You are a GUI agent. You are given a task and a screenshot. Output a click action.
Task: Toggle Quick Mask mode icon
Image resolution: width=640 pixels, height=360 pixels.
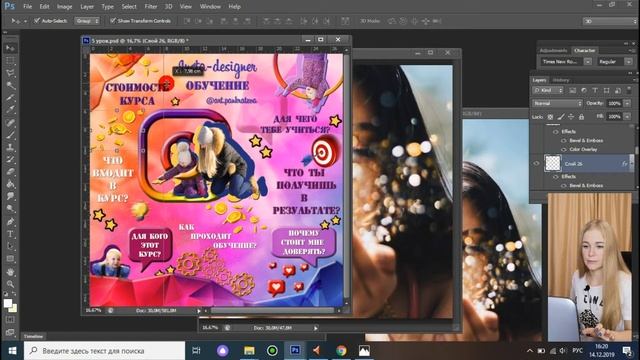pyautogui.click(x=10, y=320)
